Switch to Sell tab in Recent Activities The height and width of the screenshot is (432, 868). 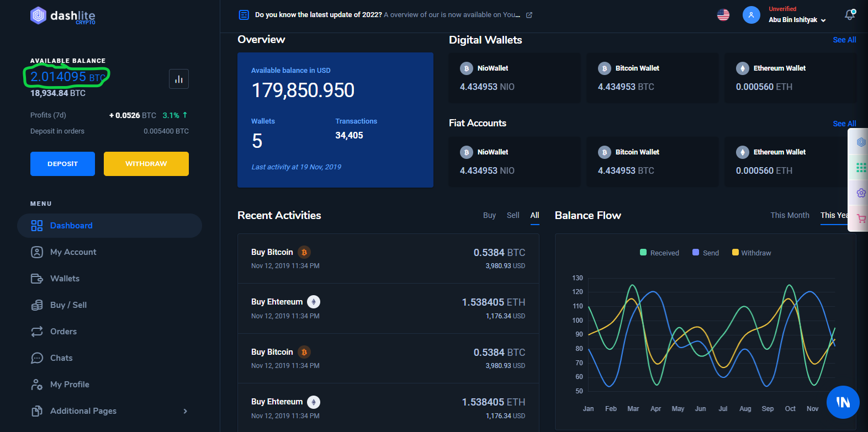(513, 215)
